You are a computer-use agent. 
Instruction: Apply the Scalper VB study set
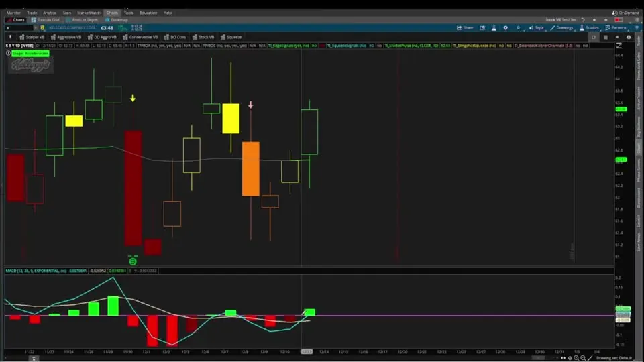pos(32,37)
